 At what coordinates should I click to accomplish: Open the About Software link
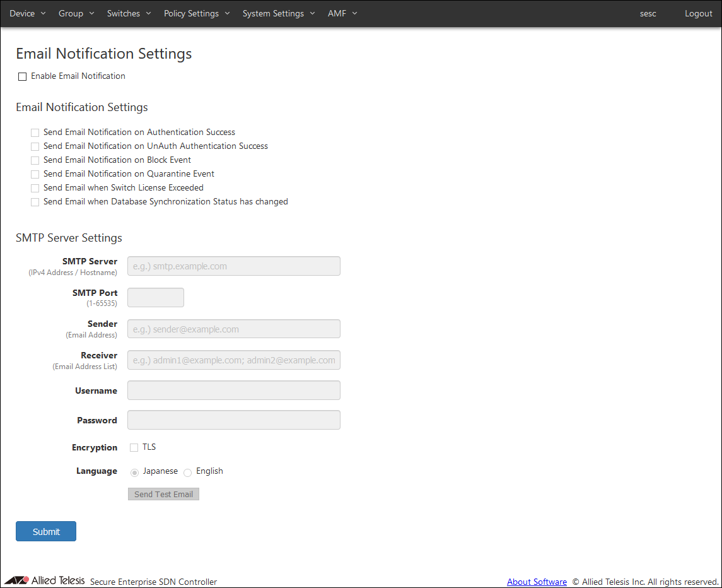coord(537,582)
